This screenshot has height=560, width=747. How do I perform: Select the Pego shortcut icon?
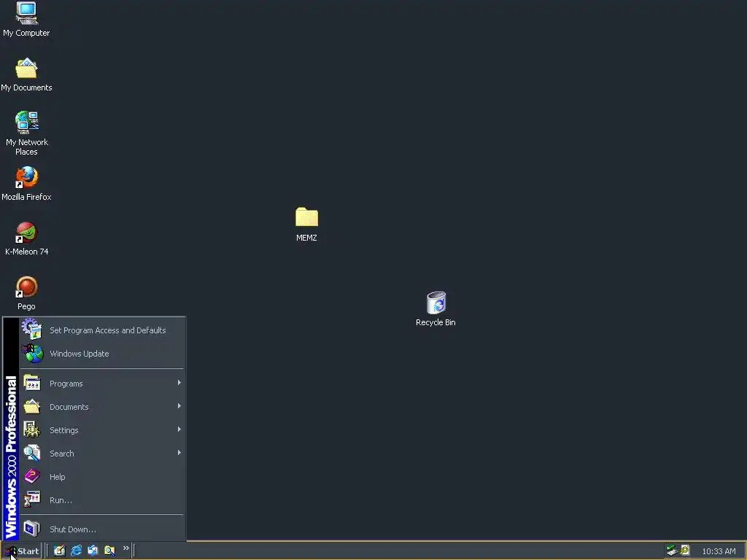26,293
